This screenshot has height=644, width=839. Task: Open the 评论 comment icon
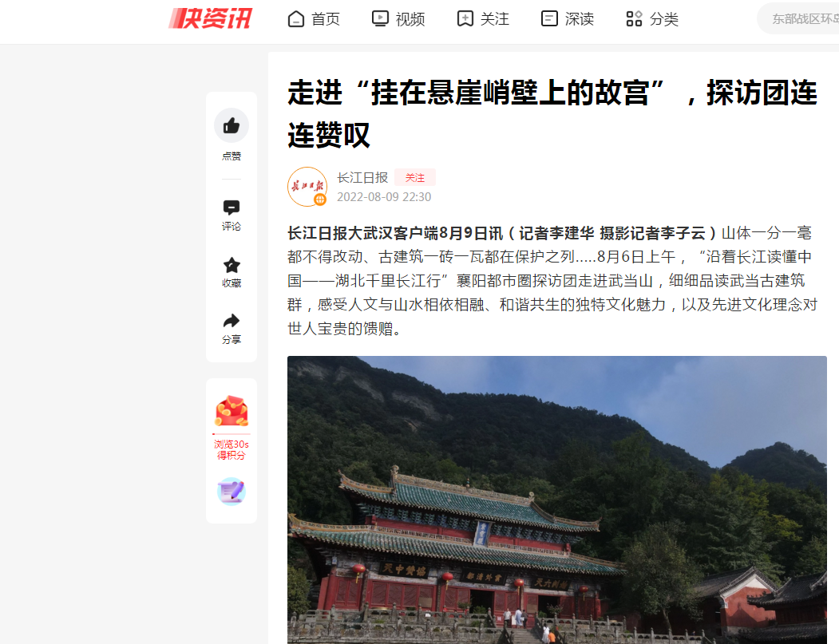[x=232, y=207]
